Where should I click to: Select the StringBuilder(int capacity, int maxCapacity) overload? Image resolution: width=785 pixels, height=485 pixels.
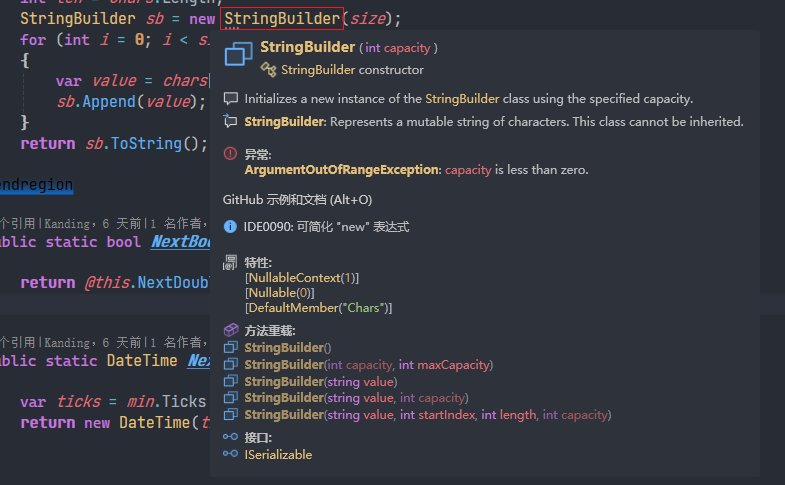pyautogui.click(x=368, y=365)
